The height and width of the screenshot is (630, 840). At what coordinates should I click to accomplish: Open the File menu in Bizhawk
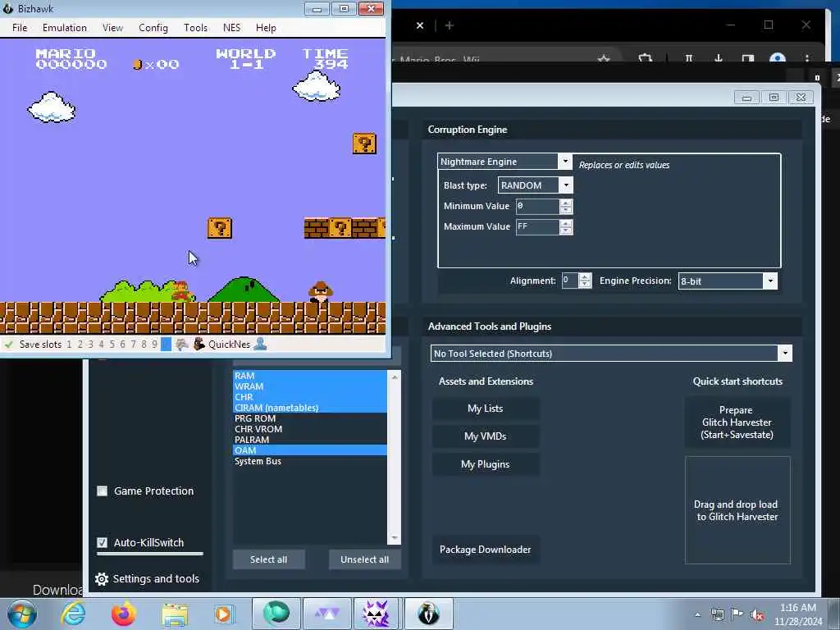point(20,28)
